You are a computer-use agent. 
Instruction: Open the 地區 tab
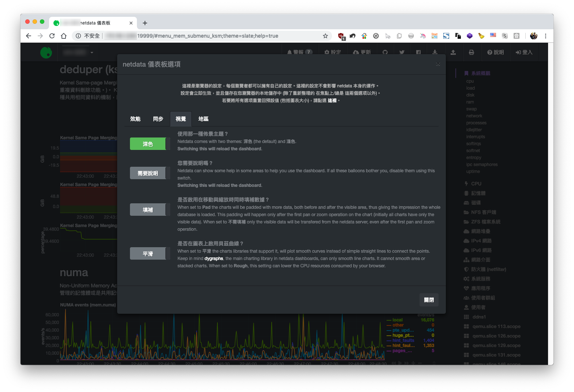point(203,119)
